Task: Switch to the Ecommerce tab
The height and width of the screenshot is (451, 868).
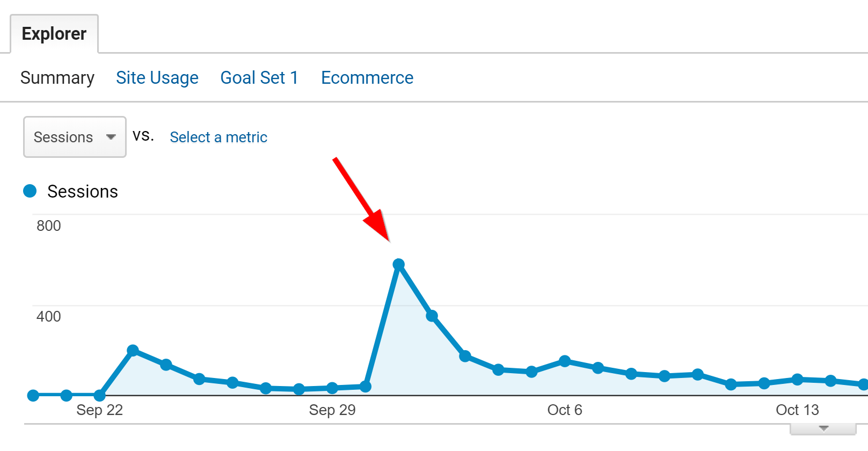Action: click(367, 77)
